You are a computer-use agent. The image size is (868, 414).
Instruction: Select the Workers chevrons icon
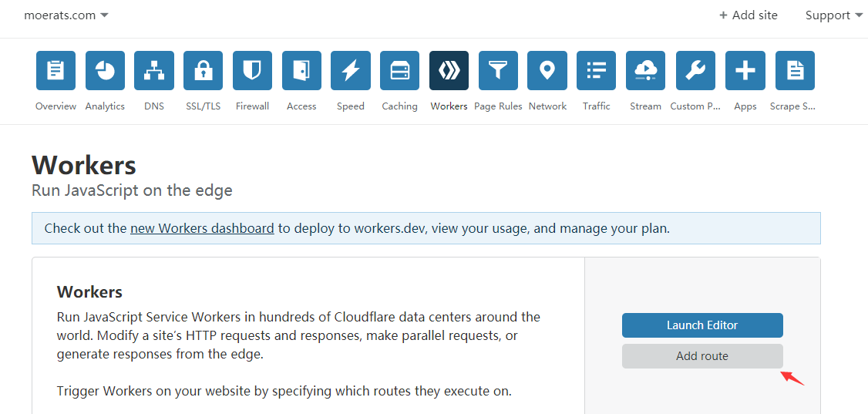pos(449,71)
